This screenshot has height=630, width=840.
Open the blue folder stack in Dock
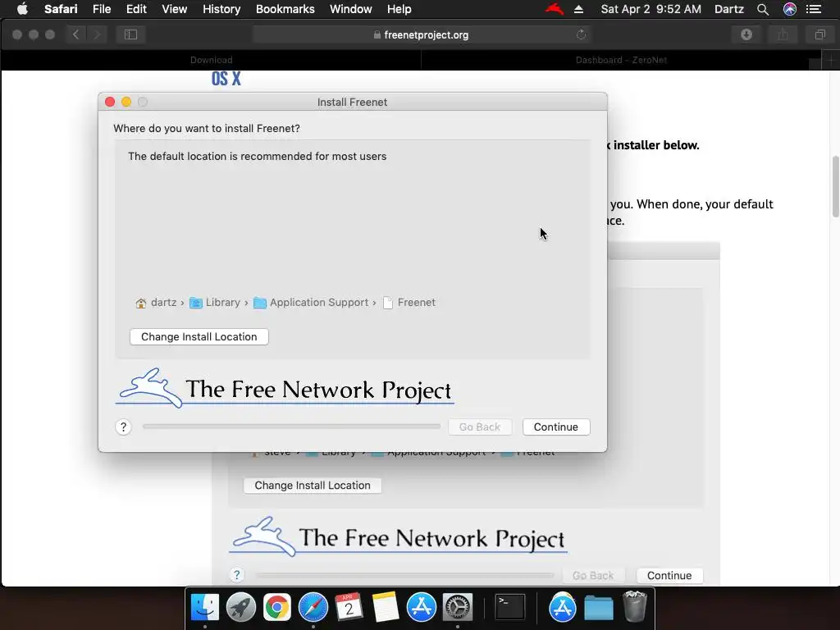598,608
